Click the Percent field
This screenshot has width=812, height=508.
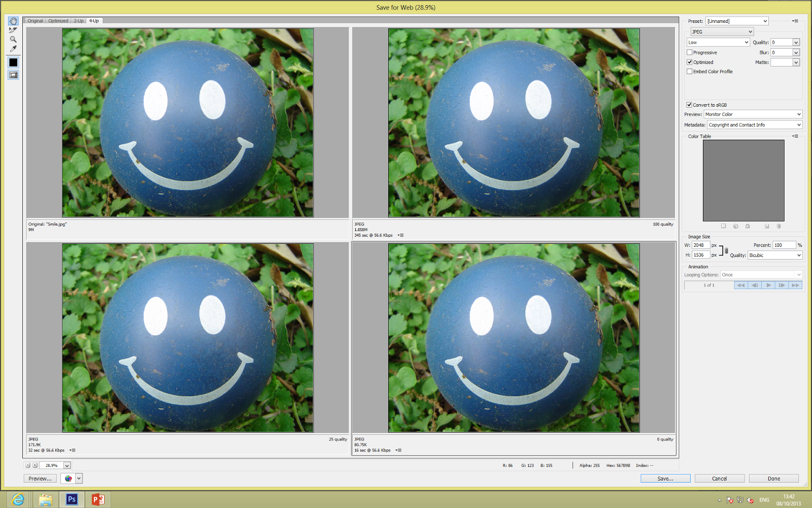point(785,245)
